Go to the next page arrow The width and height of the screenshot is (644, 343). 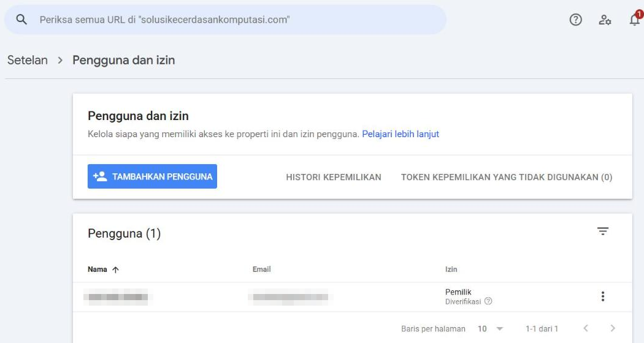click(612, 328)
